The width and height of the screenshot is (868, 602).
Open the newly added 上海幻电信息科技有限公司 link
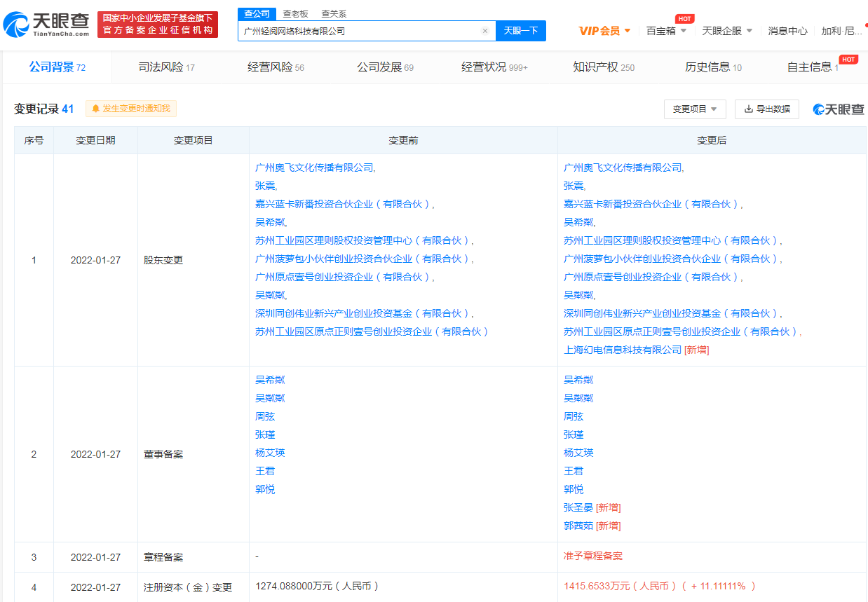click(x=623, y=350)
